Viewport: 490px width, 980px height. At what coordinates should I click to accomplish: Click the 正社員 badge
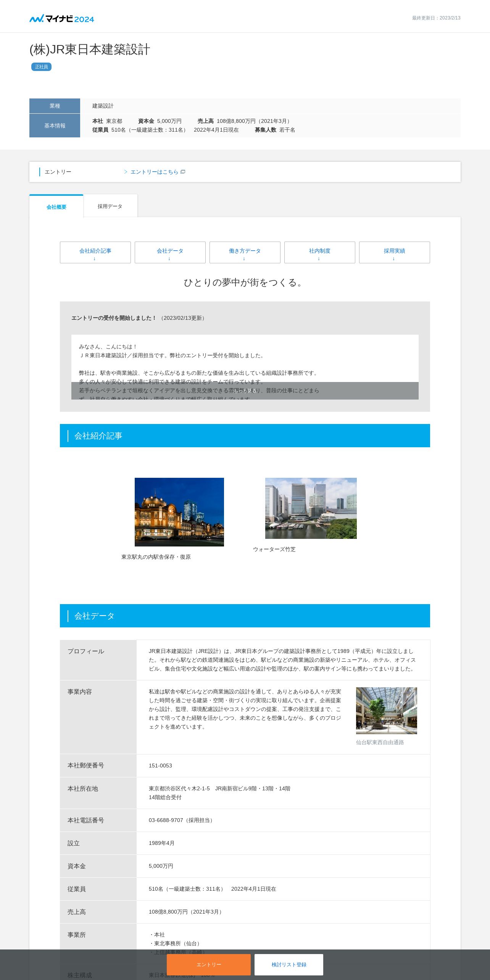[x=41, y=67]
